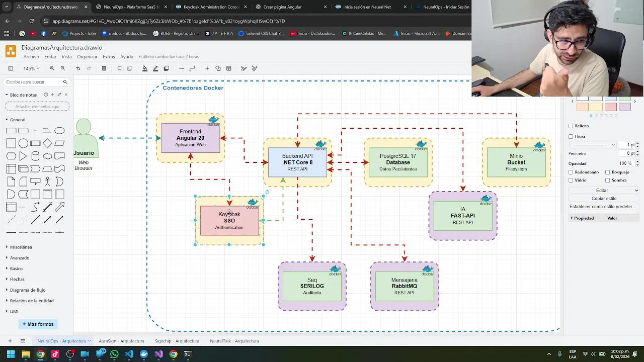Open connection arrow style tool

[x=181, y=68]
